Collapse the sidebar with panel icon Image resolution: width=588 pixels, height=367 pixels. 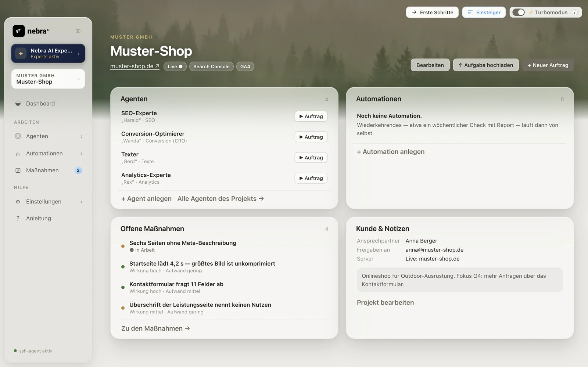(78, 31)
